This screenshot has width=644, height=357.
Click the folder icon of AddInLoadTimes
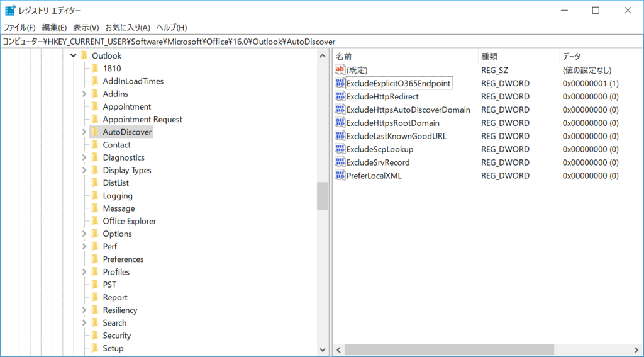(x=96, y=81)
